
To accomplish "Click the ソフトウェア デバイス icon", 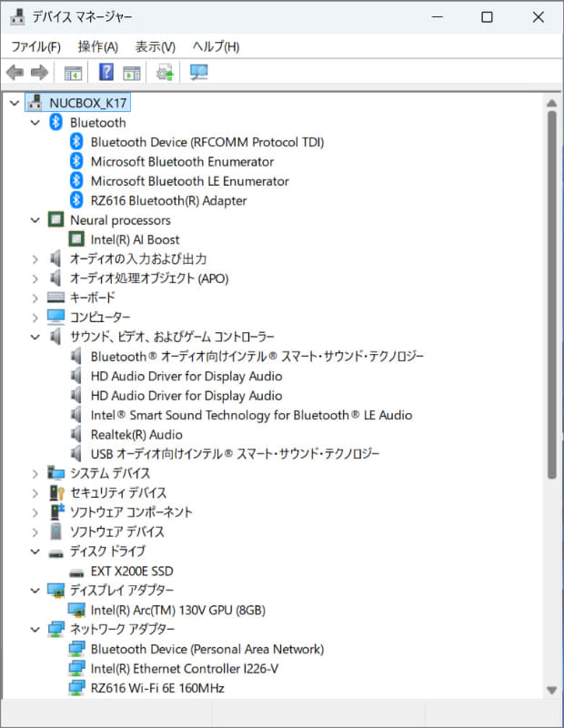I will [55, 531].
